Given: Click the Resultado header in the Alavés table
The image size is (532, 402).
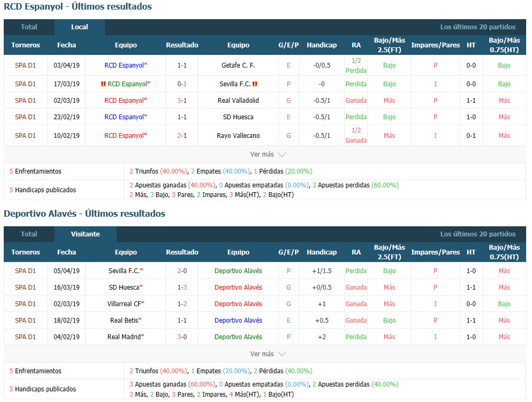Looking at the screenshot, I should (182, 252).
